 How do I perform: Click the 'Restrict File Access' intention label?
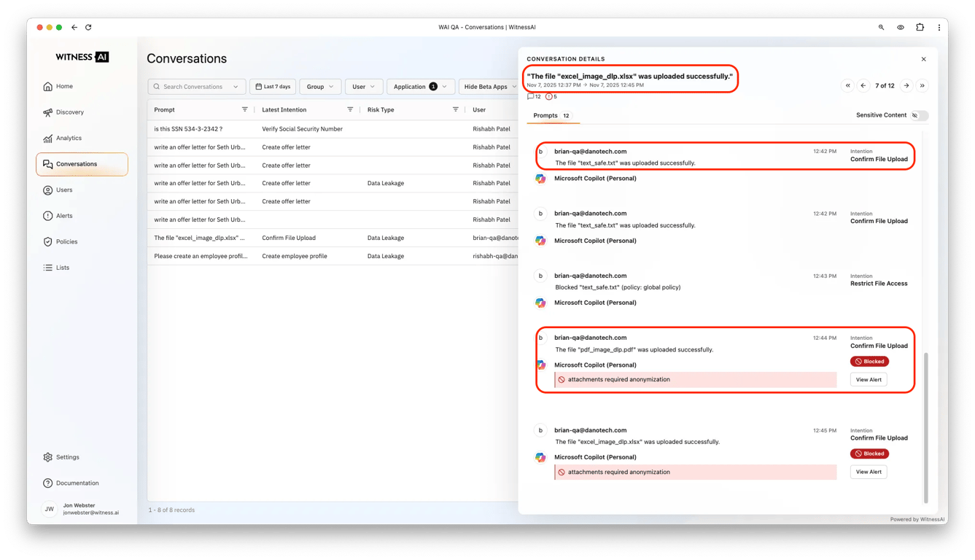click(879, 284)
